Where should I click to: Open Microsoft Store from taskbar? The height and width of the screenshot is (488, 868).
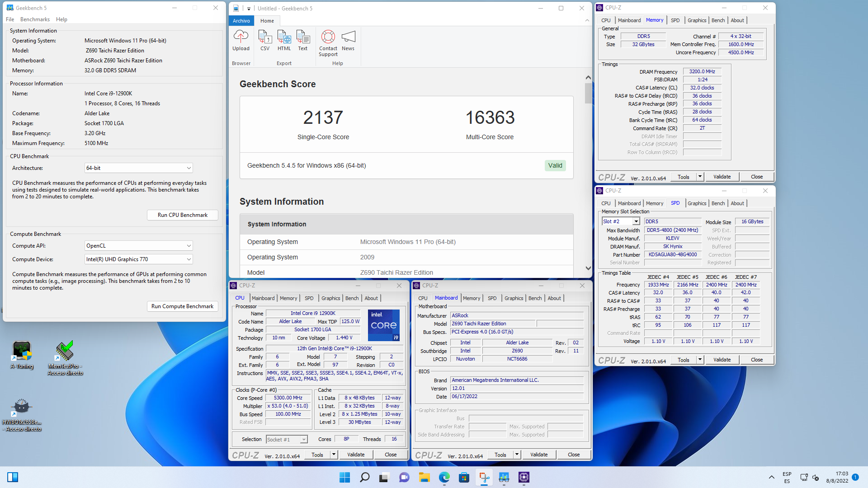coord(464,477)
